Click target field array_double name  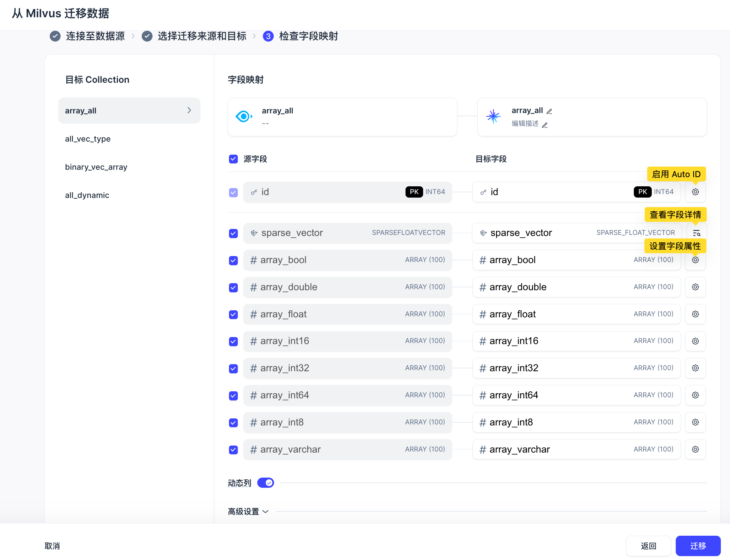518,287
